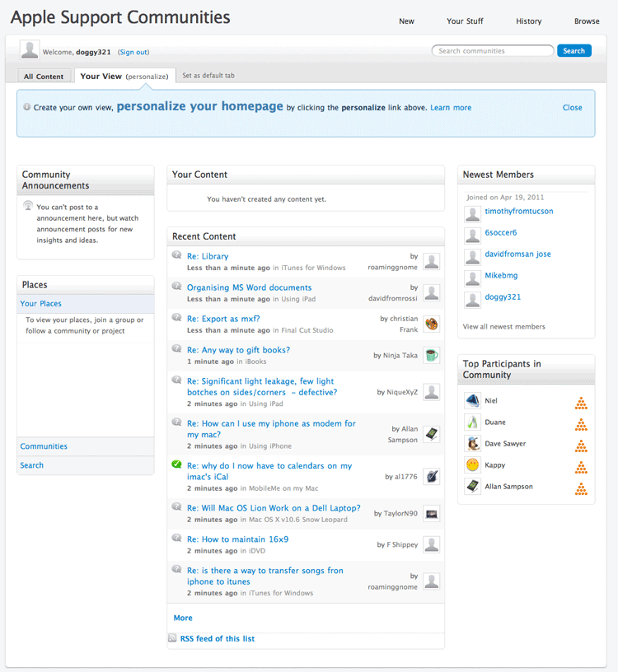Click christian Frank's avatar image
The height and width of the screenshot is (672, 618).
tap(432, 324)
